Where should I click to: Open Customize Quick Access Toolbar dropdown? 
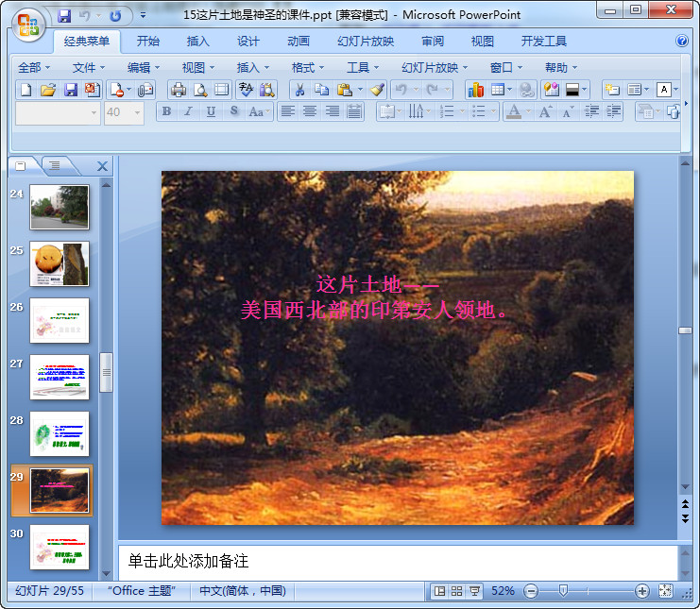coord(143,16)
